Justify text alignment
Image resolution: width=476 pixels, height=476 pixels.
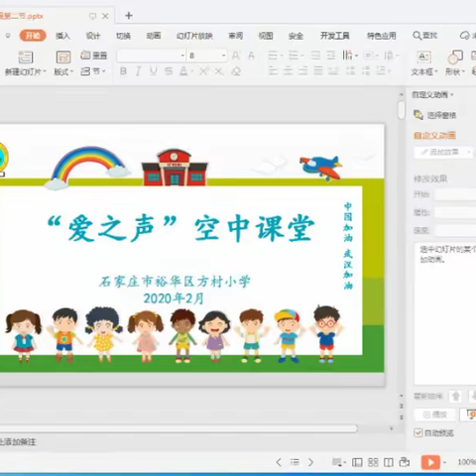[x=318, y=70]
